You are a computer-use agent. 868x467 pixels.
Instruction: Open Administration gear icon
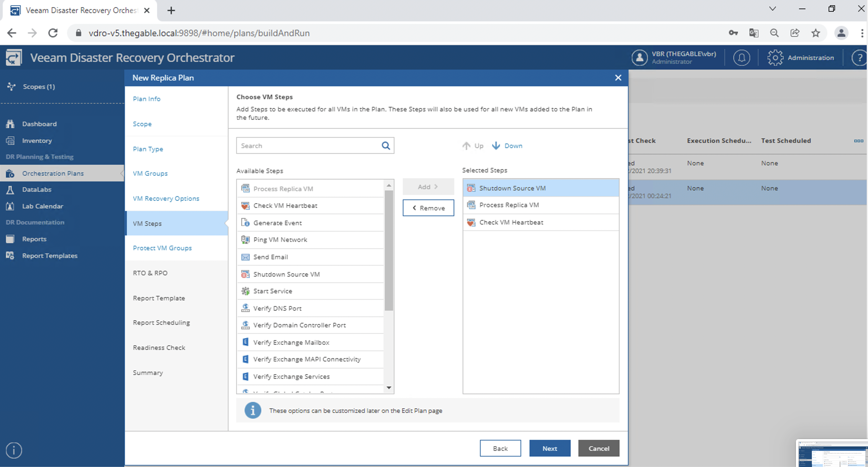(x=775, y=58)
